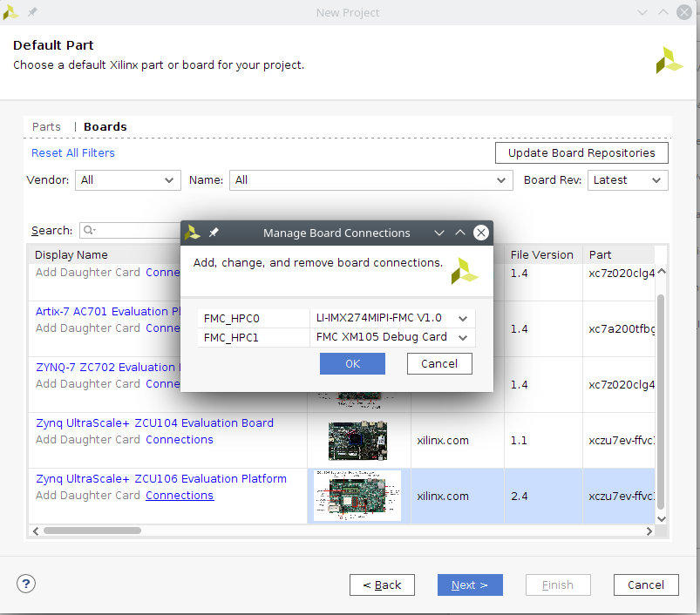Go Back in the wizard
Screen dimensions: 700x615
[x=382, y=585]
